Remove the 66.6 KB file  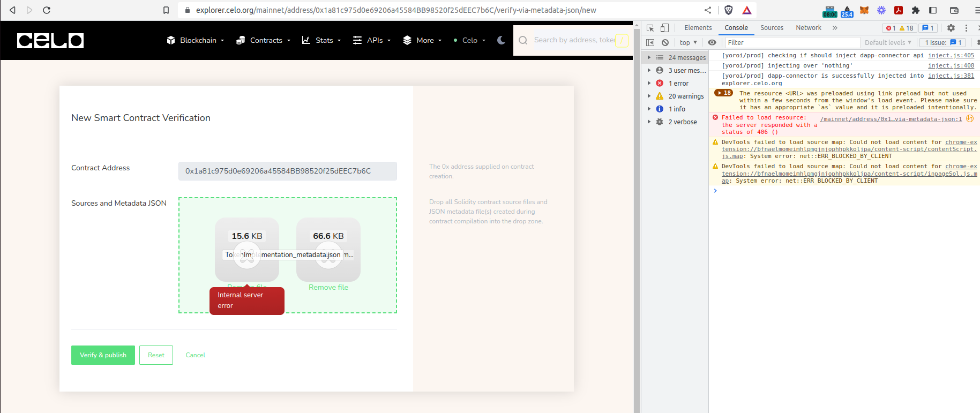[328, 288]
